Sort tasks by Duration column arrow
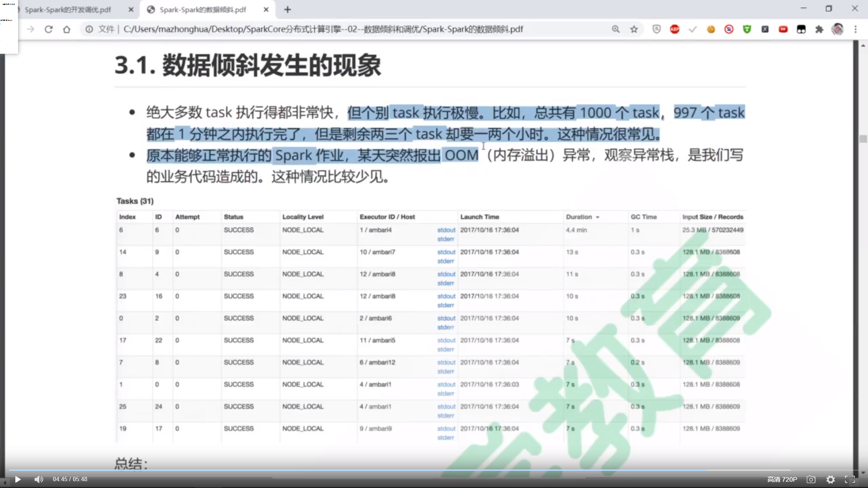 598,217
